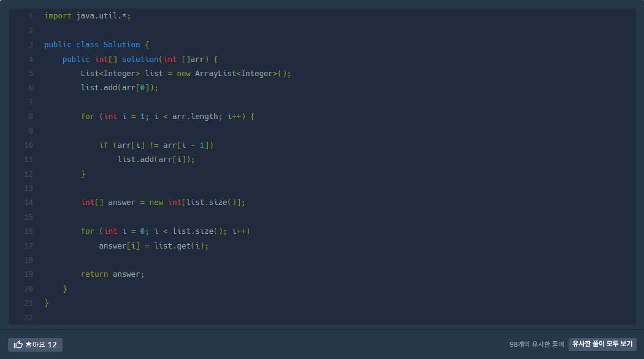Viewport: 644px width, 359px height.
Task: Click line number 10 in the gutter
Action: point(28,145)
